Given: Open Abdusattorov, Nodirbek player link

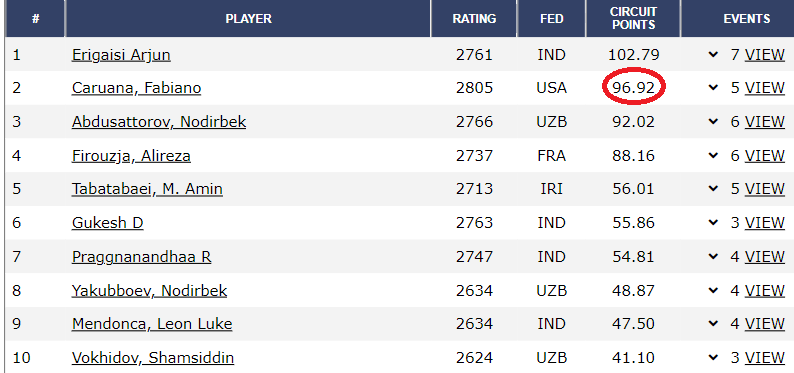Looking at the screenshot, I should tap(159, 122).
